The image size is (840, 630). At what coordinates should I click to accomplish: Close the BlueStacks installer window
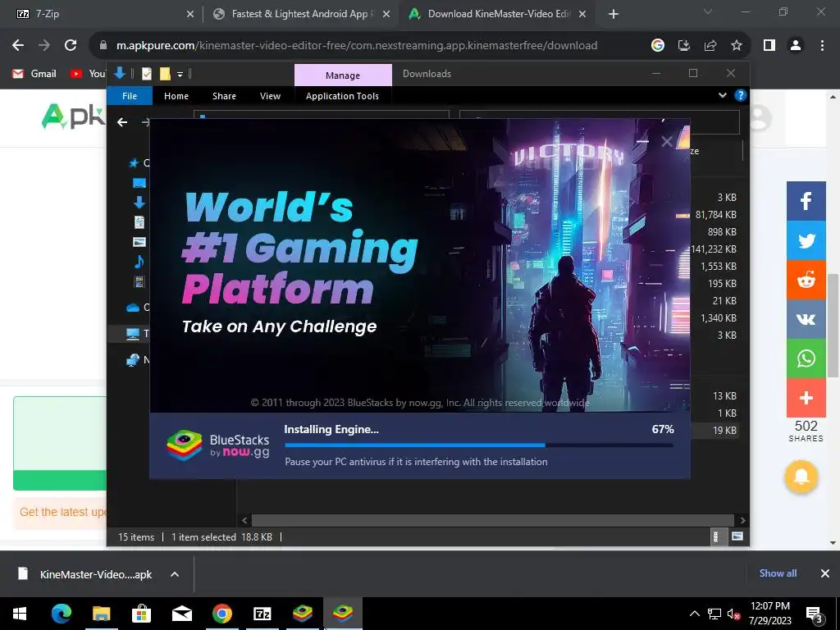click(667, 141)
